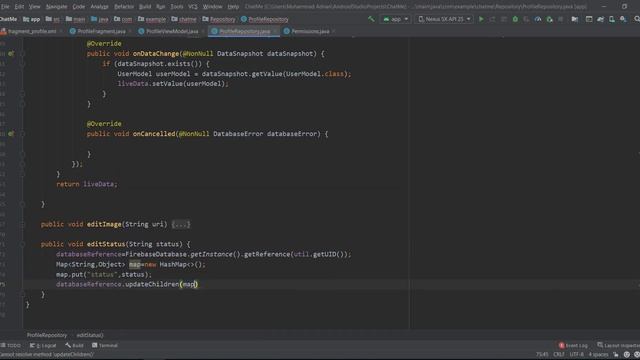
Task: Open the Tools menu
Action: pos(177,7)
